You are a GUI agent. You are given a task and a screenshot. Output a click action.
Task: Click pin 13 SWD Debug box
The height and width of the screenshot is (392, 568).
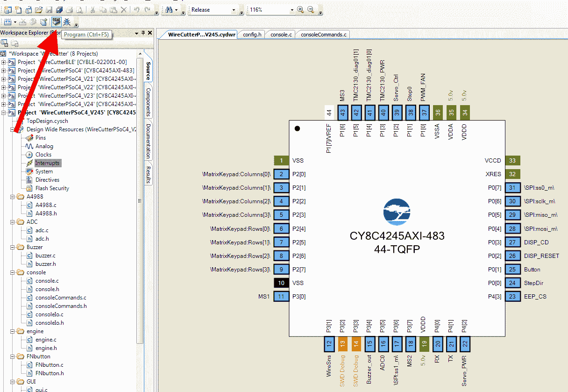click(x=342, y=344)
